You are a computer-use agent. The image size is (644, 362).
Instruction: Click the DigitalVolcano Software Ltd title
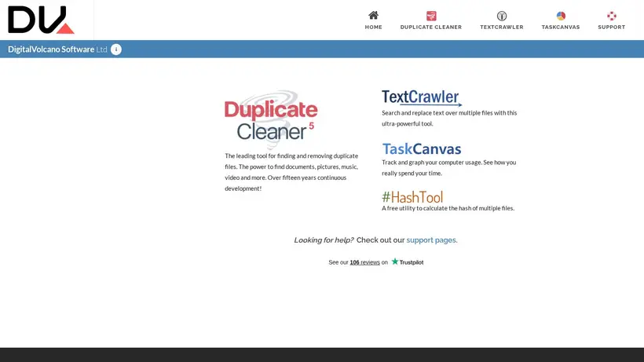57,49
